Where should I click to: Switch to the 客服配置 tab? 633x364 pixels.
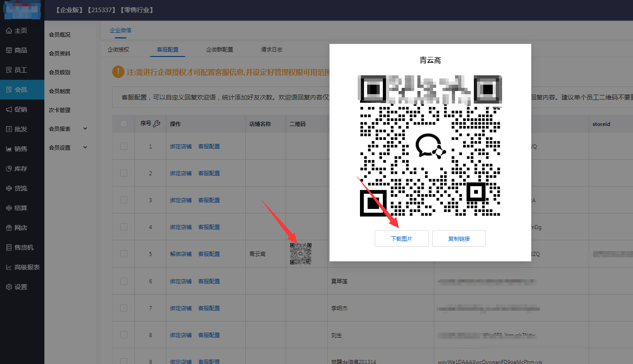168,50
